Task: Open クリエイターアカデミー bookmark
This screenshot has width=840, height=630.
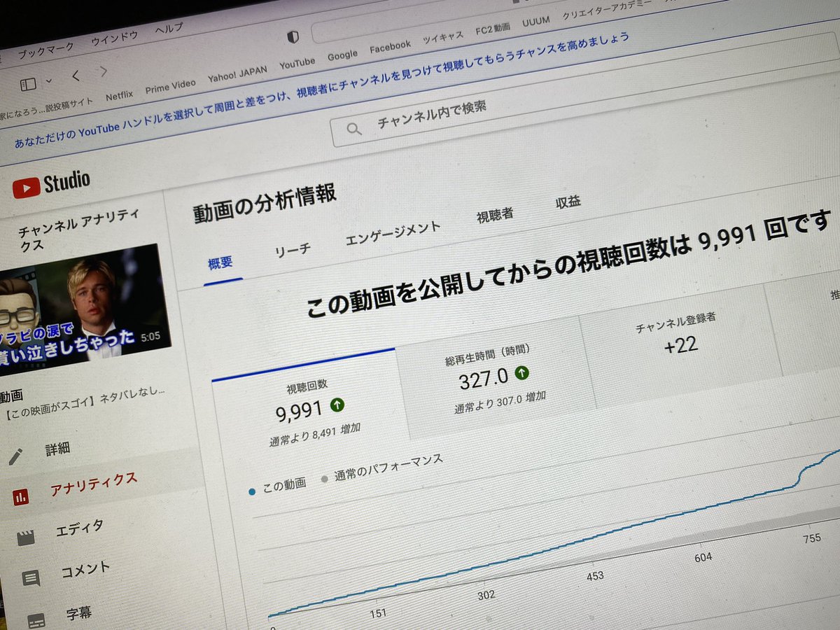Action: tap(607, 11)
